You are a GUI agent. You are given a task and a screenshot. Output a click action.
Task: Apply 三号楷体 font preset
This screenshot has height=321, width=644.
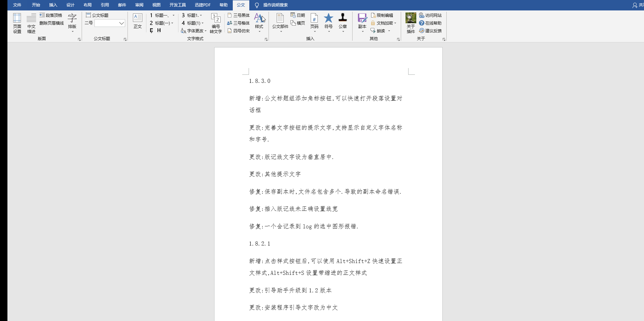(x=239, y=23)
